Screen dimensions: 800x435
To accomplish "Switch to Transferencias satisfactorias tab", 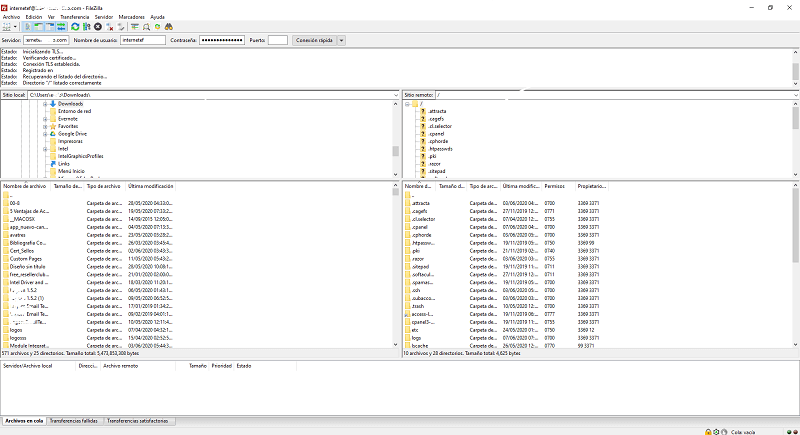I will click(x=138, y=421).
